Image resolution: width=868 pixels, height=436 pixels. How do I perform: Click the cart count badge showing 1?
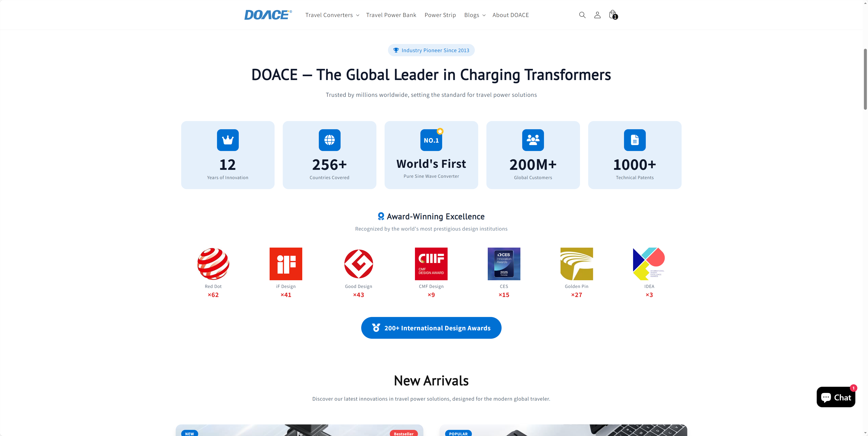coord(615,17)
